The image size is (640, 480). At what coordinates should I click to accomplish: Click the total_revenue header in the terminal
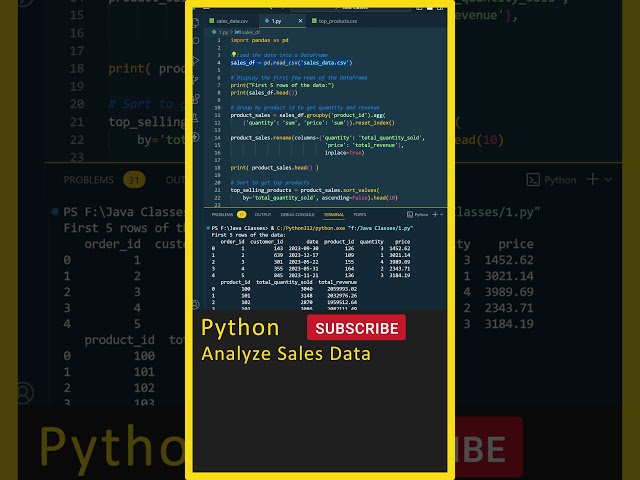coord(338,282)
